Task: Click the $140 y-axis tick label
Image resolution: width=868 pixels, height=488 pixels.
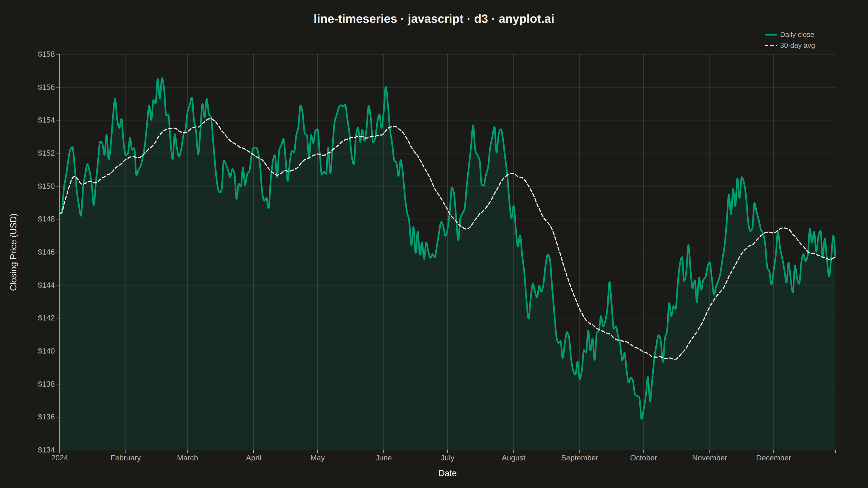Action: point(46,351)
